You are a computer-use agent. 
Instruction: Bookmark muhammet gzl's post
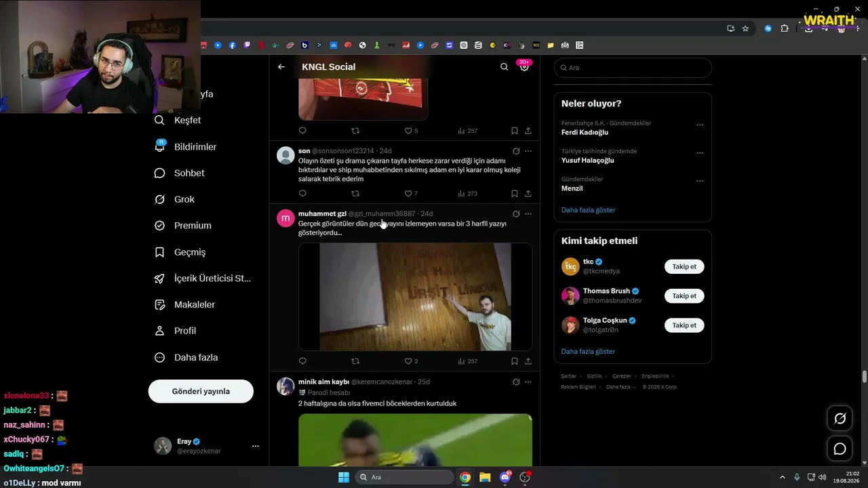515,361
